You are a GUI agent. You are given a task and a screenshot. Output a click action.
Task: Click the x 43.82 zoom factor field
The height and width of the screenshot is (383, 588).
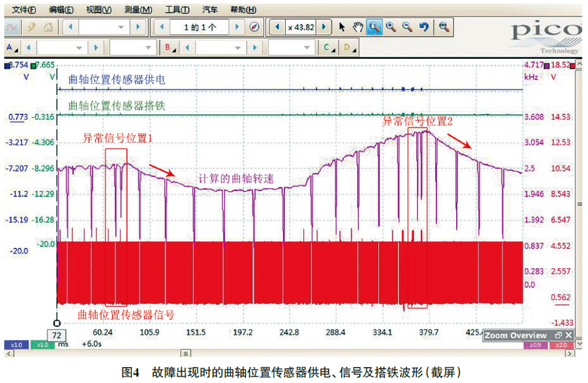301,27
